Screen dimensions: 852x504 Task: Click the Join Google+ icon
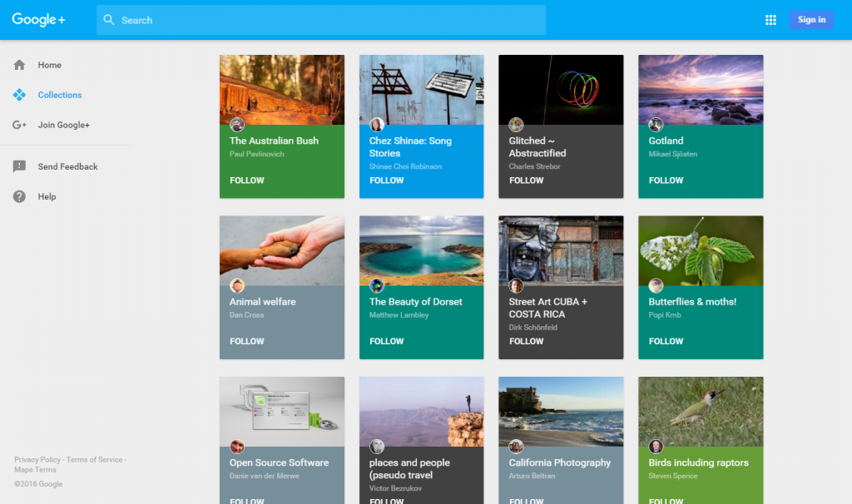pos(20,125)
